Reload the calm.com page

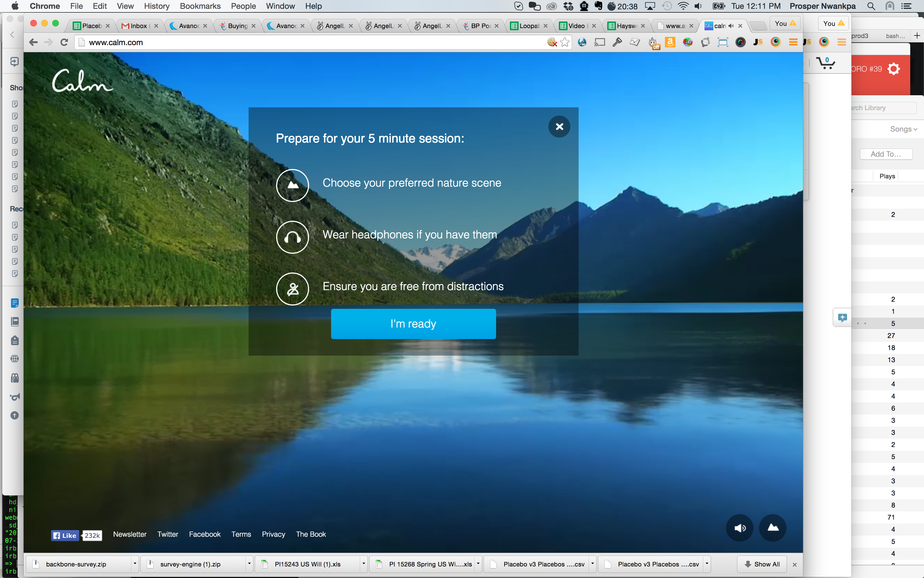(64, 42)
